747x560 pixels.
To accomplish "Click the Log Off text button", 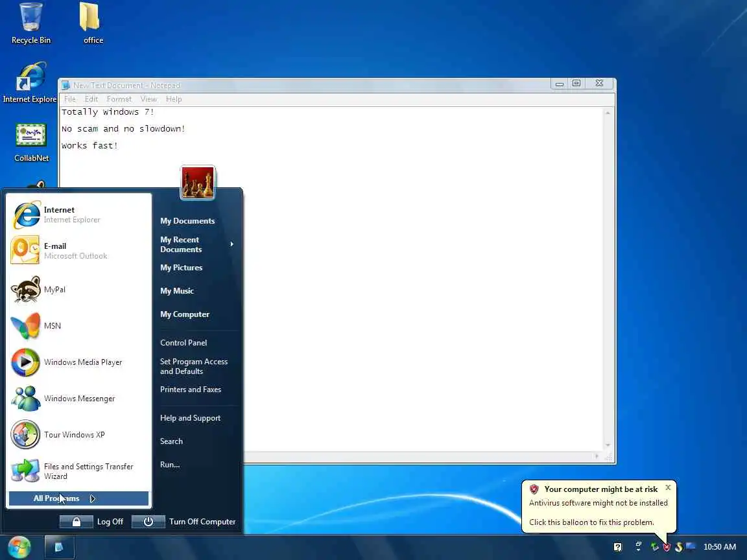I will [x=110, y=522].
